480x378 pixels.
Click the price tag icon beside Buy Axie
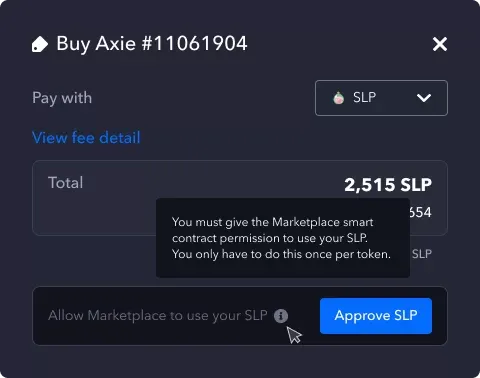[x=40, y=44]
